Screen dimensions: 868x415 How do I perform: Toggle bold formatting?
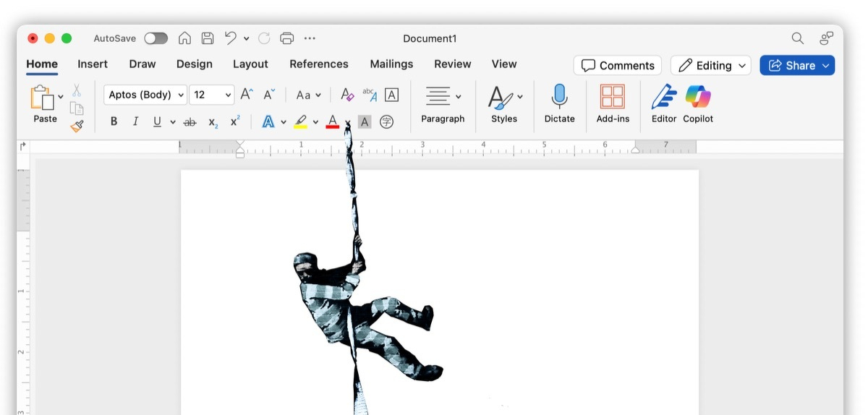(114, 122)
